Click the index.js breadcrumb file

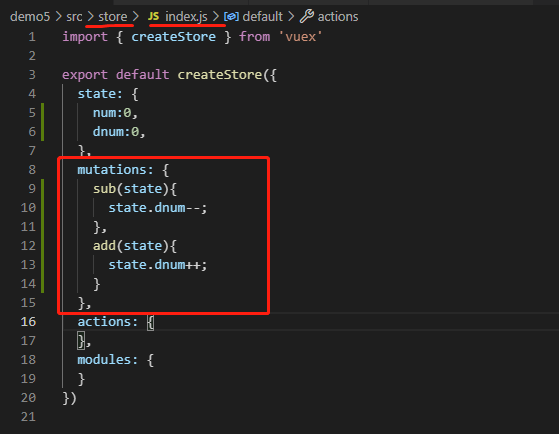point(186,16)
